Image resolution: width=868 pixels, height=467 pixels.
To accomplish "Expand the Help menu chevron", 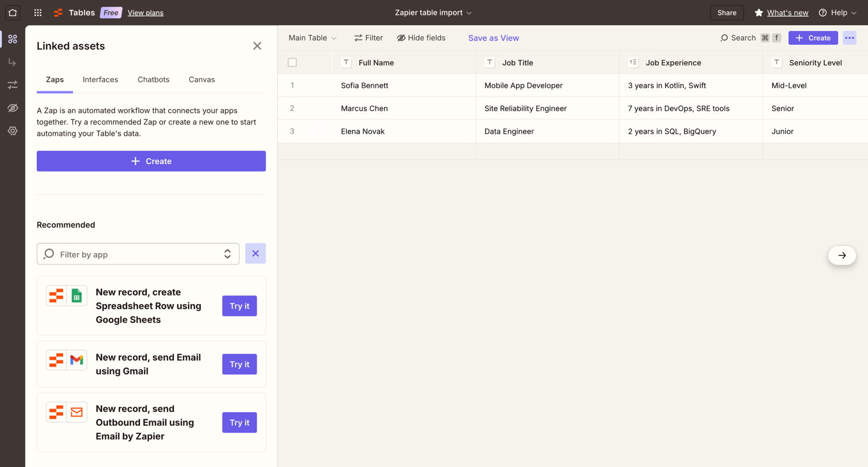I will 854,13.
